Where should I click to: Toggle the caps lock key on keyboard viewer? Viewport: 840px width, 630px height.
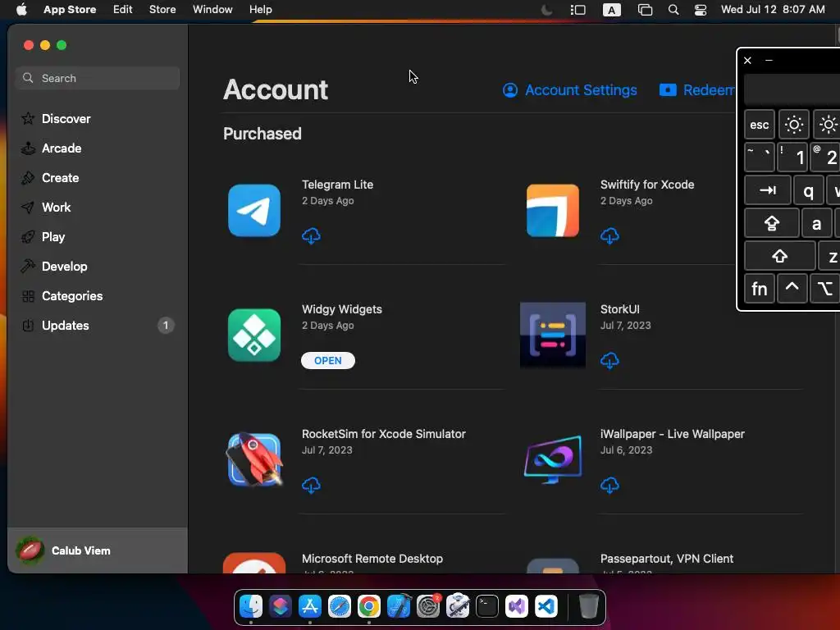point(771,223)
